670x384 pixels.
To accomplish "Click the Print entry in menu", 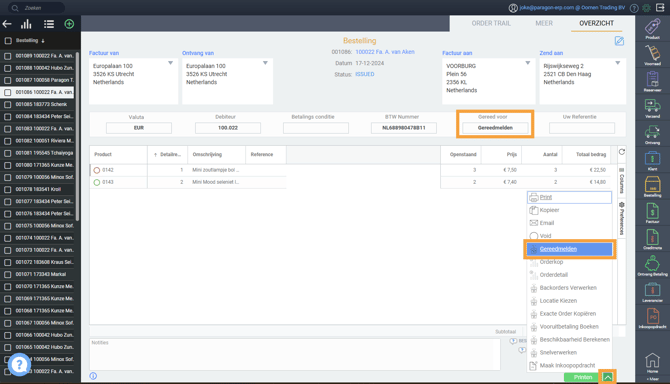I will 569,197.
